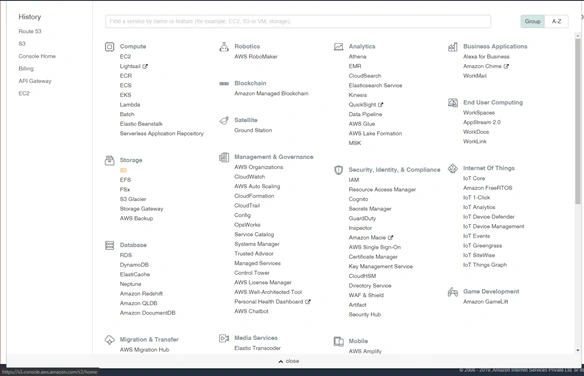
Task: Open IoT Greengrass service
Action: tap(483, 246)
